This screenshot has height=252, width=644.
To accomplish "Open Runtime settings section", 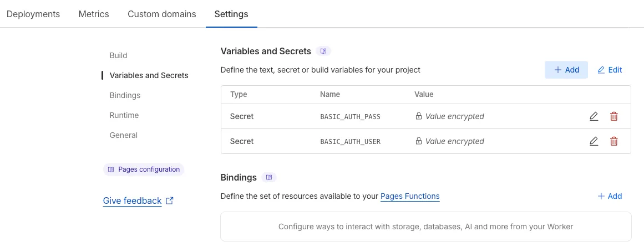I will (124, 115).
